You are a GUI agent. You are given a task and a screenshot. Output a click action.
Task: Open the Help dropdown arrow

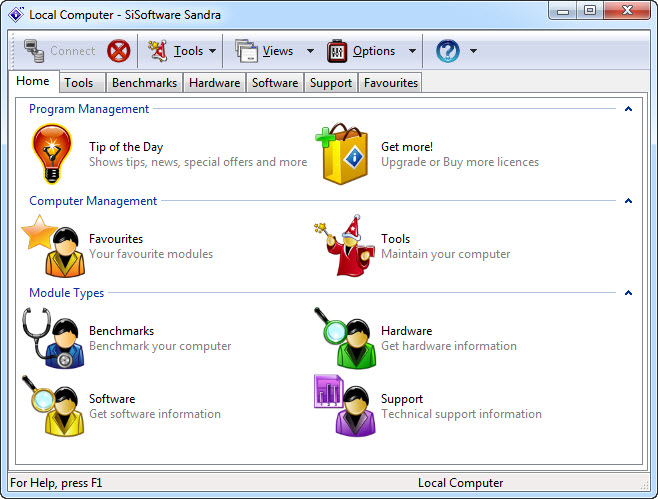point(473,51)
